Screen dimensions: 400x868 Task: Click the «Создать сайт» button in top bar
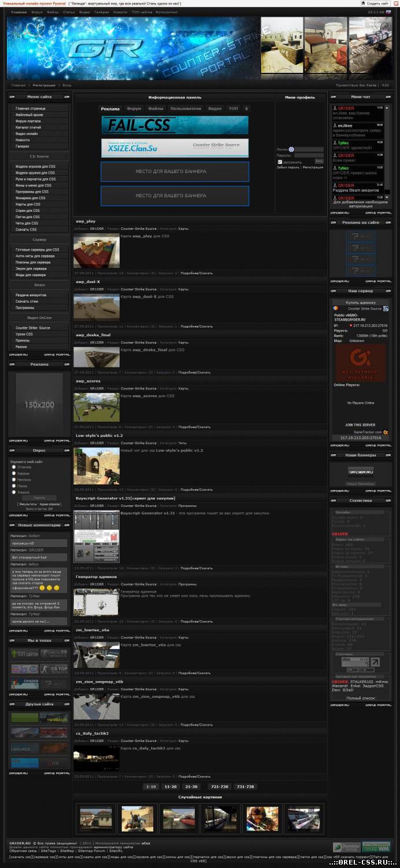(x=376, y=3)
